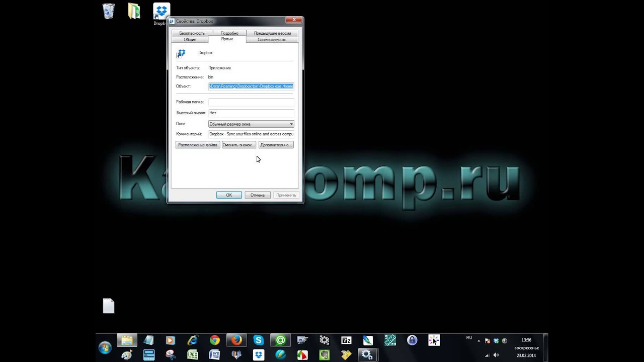Click the greyed Применить button
The width and height of the screenshot is (644, 362).
[x=286, y=195]
